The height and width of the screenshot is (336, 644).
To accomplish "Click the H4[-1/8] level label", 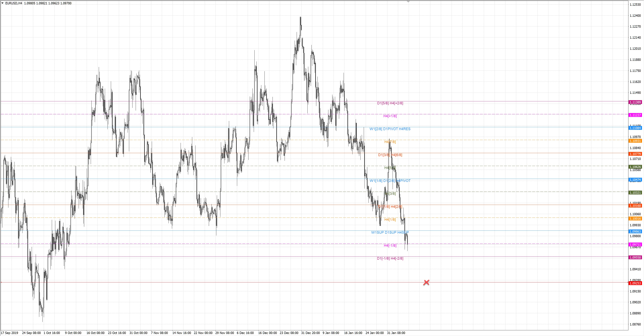I will tap(390, 245).
